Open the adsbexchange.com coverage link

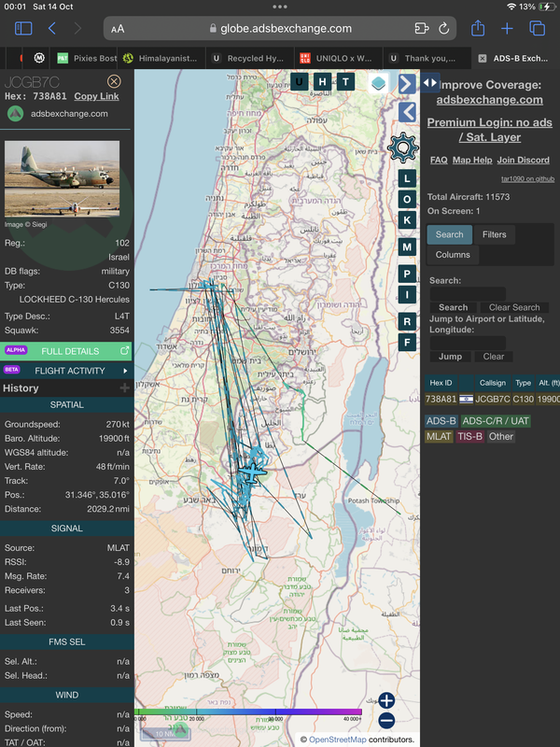pyautogui.click(x=489, y=100)
